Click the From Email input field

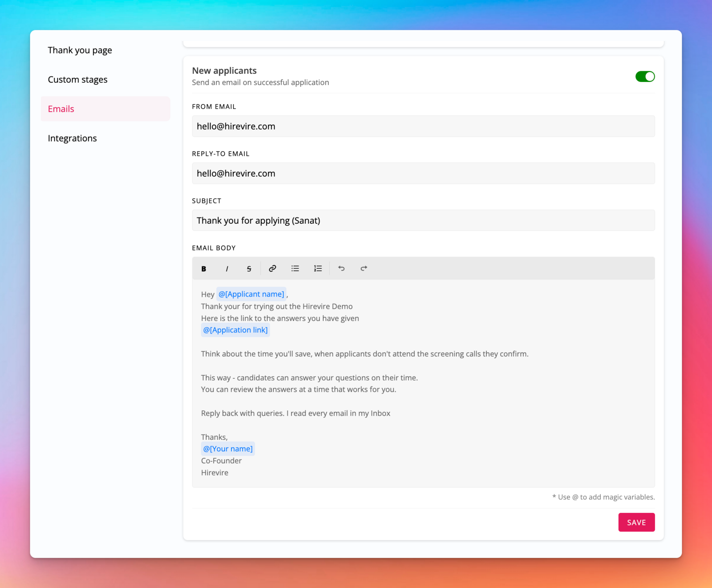(423, 126)
